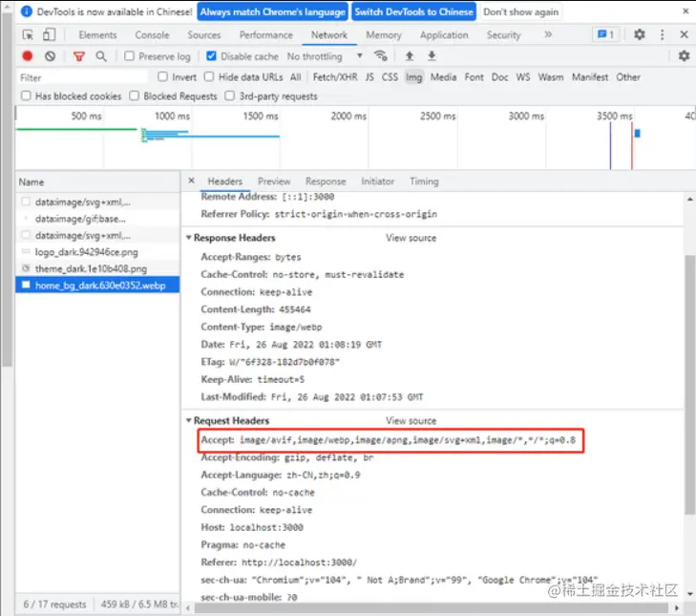This screenshot has width=696, height=616.
Task: Stop recording network log with red button
Action: pyautogui.click(x=28, y=56)
